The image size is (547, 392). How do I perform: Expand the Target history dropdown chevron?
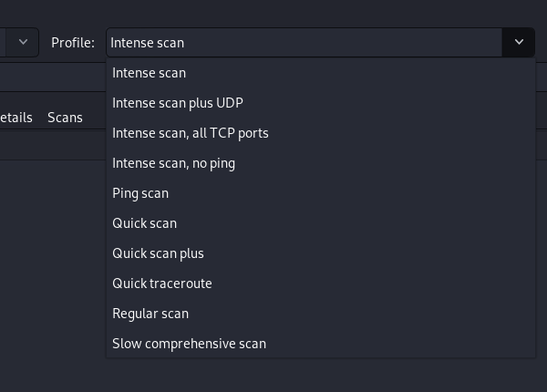[x=24, y=42]
